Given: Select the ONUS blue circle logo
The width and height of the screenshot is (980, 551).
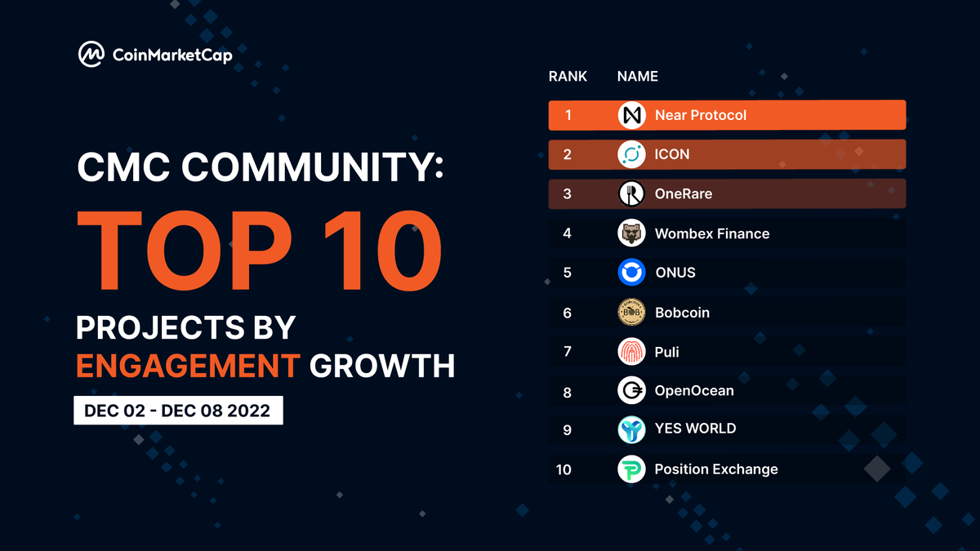Looking at the screenshot, I should [x=630, y=273].
